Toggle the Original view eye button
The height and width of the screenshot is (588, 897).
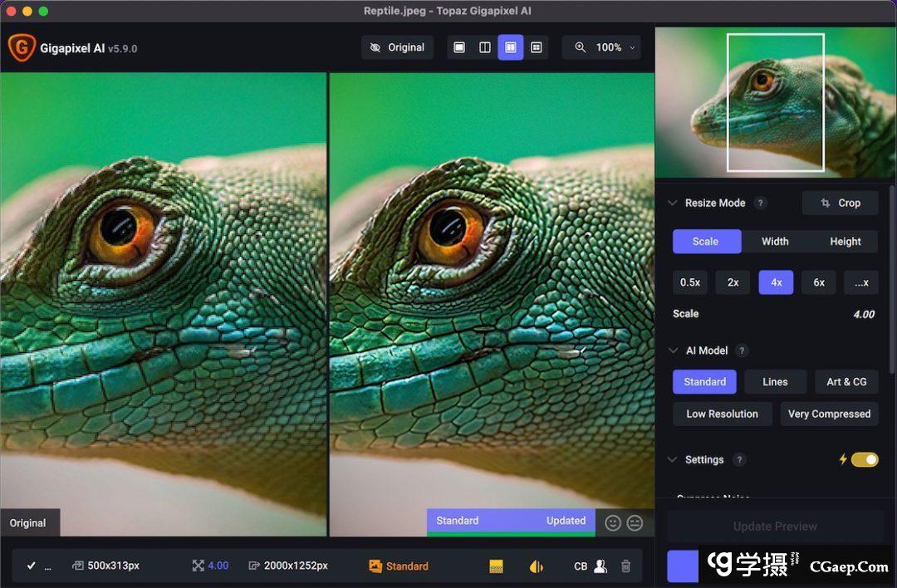[x=397, y=47]
